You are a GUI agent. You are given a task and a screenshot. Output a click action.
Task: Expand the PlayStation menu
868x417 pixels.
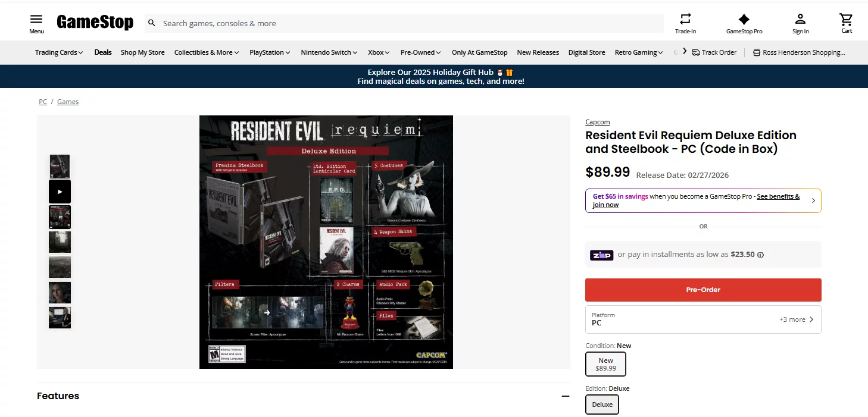tap(270, 52)
